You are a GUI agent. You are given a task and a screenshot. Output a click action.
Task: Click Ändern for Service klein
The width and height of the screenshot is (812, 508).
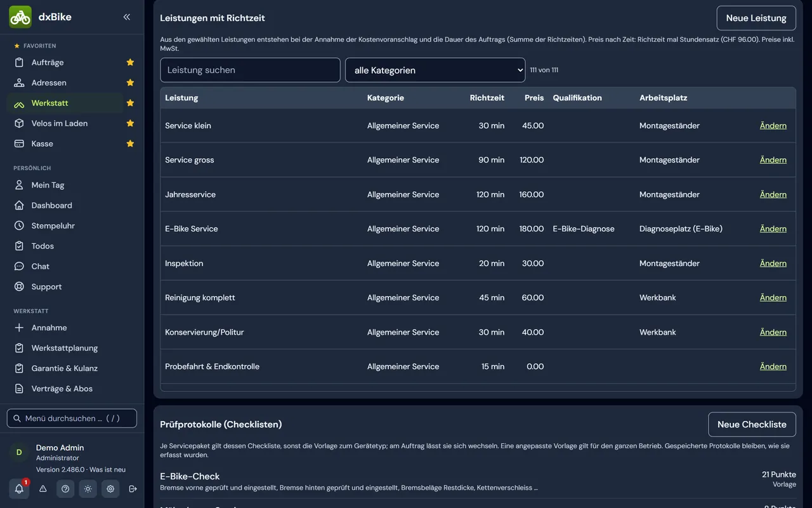[x=773, y=126]
